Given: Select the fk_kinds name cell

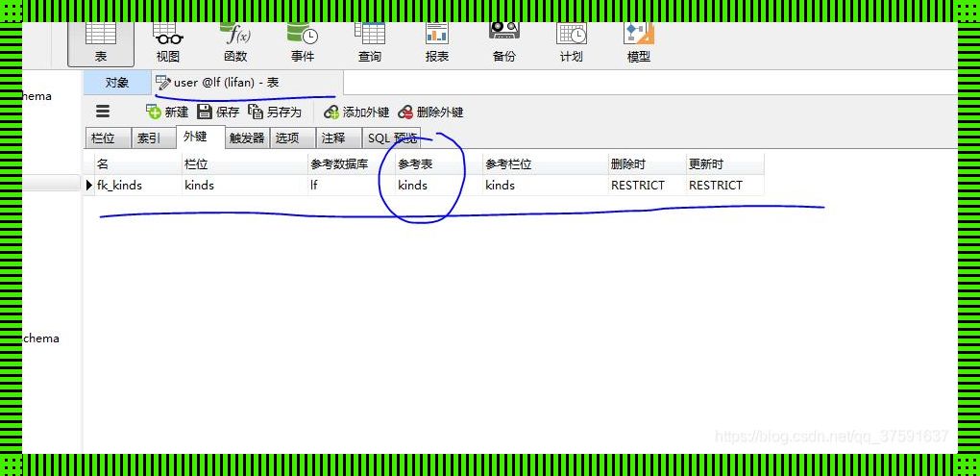Looking at the screenshot, I should [138, 186].
